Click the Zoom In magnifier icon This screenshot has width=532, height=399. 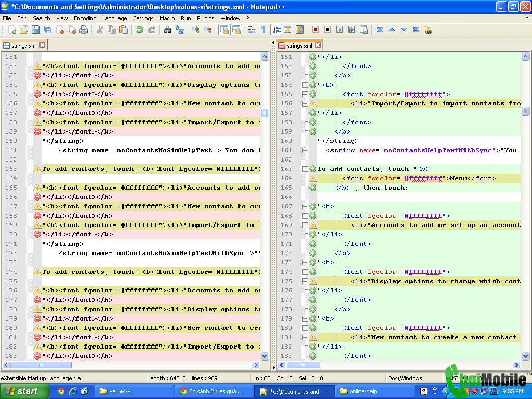pyautogui.click(x=195, y=30)
